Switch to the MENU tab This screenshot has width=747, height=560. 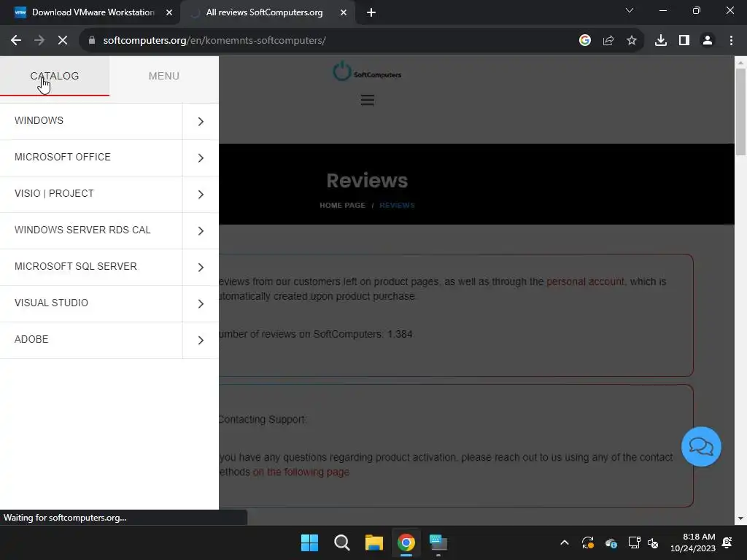click(x=164, y=76)
